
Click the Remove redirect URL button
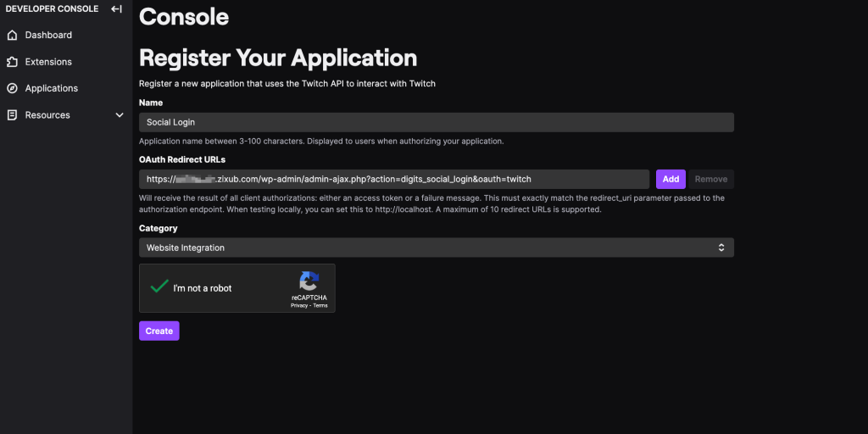tap(711, 179)
